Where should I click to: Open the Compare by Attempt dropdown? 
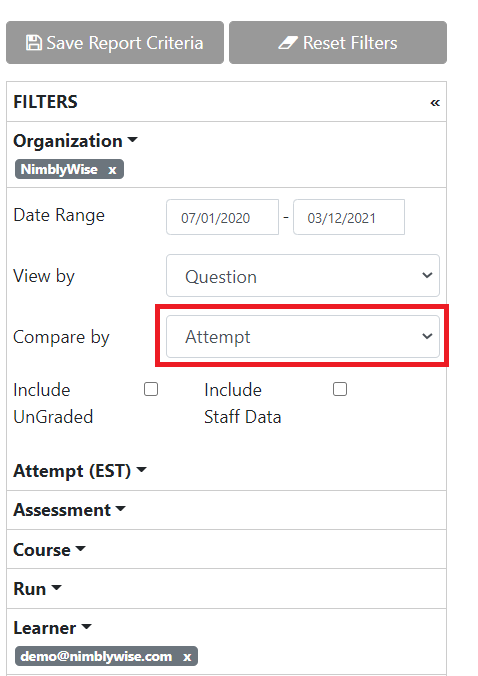coord(303,336)
